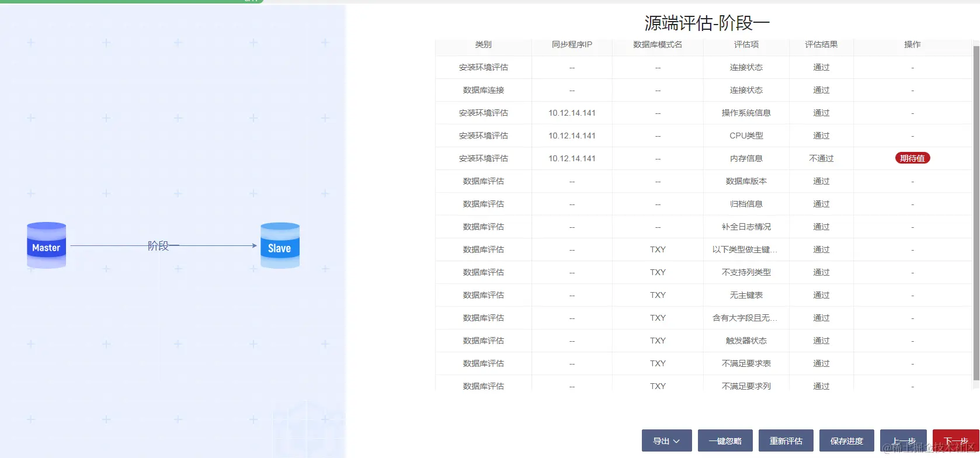The width and height of the screenshot is (980, 458).
Task: Click the 源端评估-阶段一 page title
Action: coord(707,23)
